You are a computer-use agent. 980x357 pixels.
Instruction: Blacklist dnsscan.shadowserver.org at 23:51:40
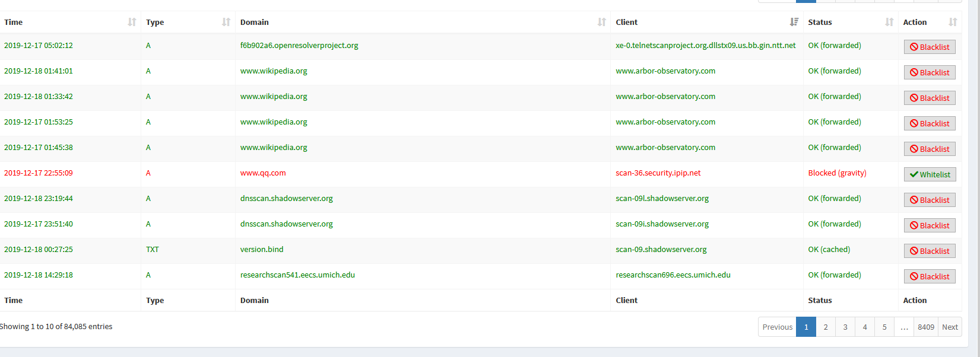click(x=930, y=225)
